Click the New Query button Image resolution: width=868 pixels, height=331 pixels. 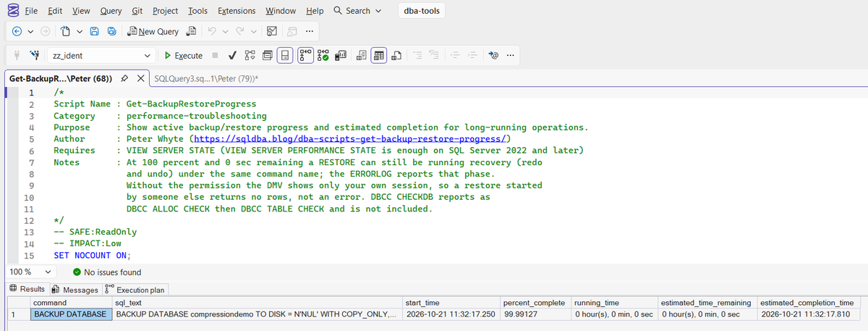coord(153,31)
